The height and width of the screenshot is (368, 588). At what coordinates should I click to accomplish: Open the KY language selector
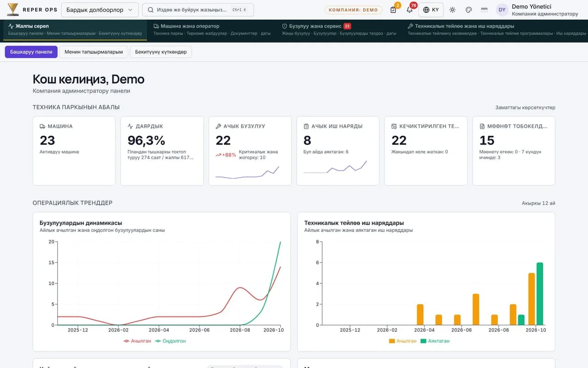tap(431, 10)
